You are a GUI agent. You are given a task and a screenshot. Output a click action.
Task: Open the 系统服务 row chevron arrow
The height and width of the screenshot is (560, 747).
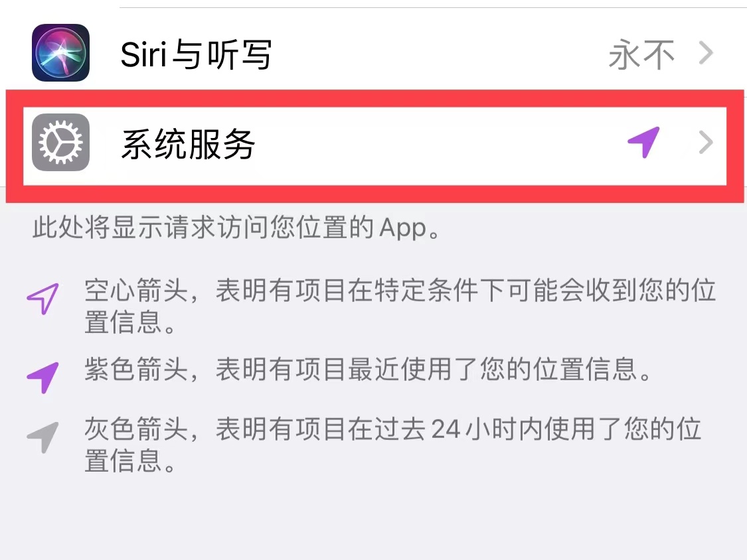(706, 143)
